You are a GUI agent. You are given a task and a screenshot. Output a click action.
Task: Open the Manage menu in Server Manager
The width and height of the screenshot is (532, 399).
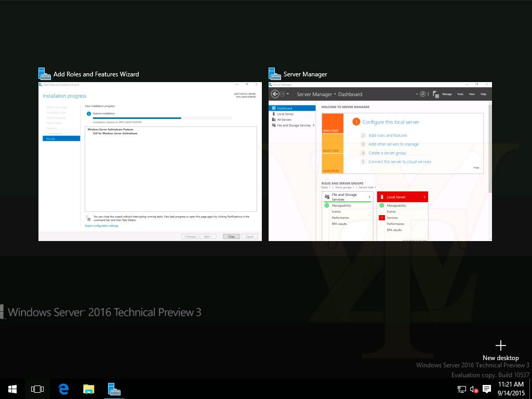point(447,94)
